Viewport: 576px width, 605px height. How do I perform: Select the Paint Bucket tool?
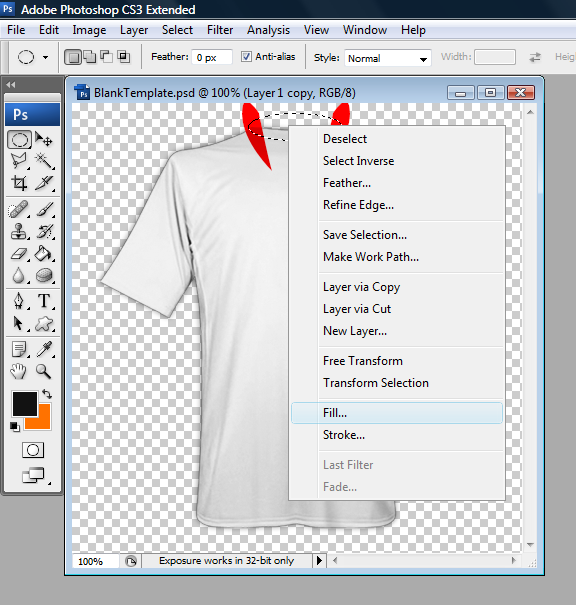(x=44, y=253)
